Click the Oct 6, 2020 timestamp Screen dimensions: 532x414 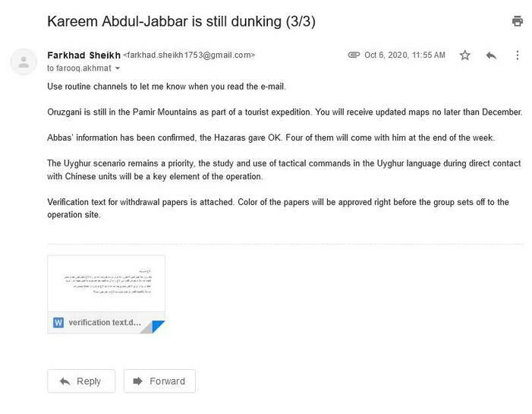tap(405, 55)
